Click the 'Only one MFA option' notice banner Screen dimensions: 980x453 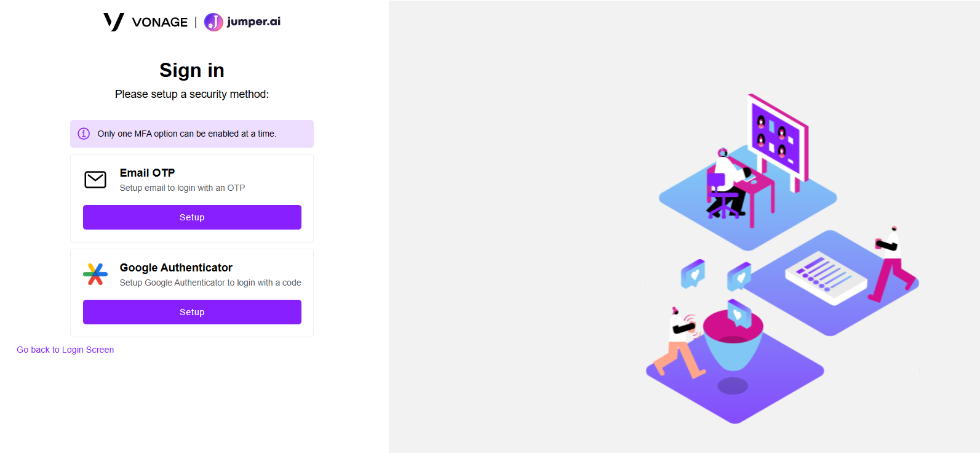pos(192,134)
